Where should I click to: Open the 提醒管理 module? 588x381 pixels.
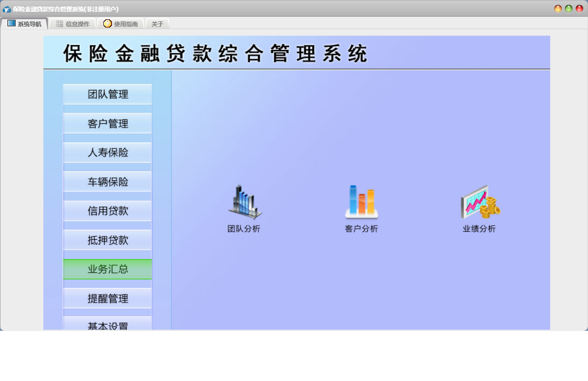coord(108,298)
